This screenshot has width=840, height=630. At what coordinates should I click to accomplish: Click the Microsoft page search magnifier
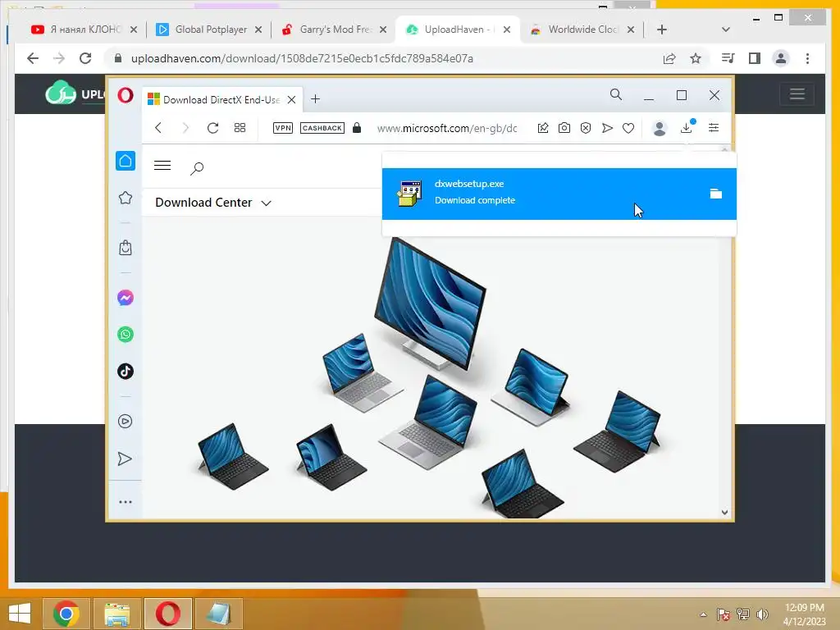tap(197, 169)
